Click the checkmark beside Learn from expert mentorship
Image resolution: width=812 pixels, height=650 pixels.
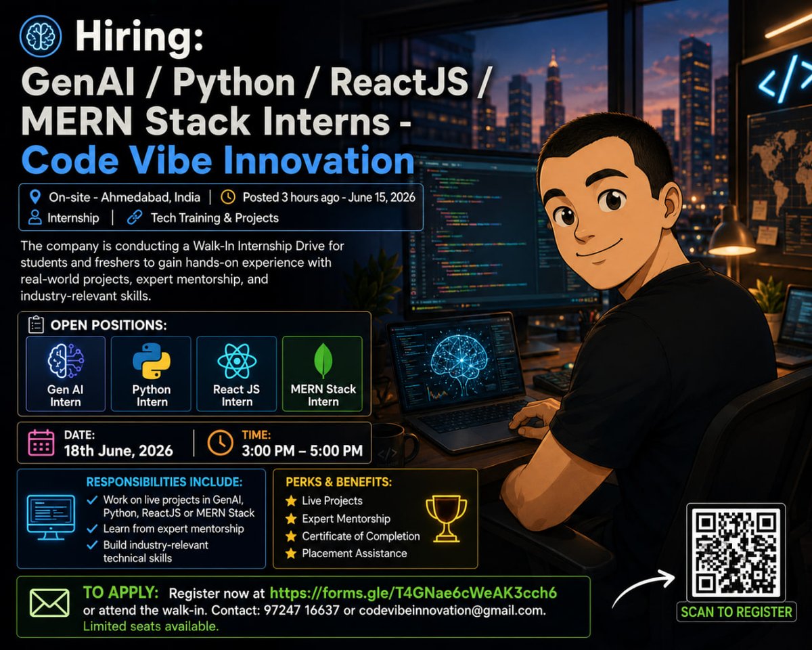pos(92,528)
